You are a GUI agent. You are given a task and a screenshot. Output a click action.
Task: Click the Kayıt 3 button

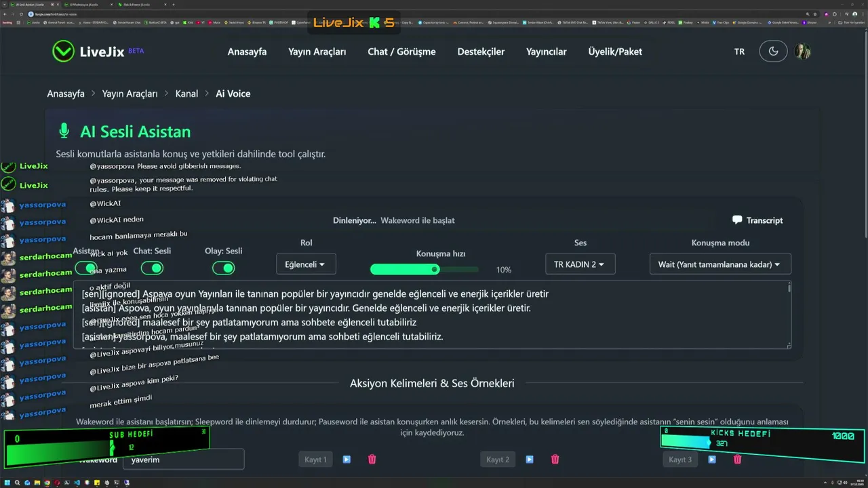680,460
